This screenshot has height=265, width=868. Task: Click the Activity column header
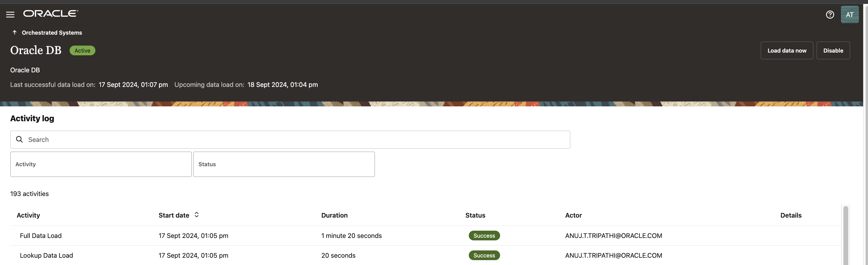(28, 215)
